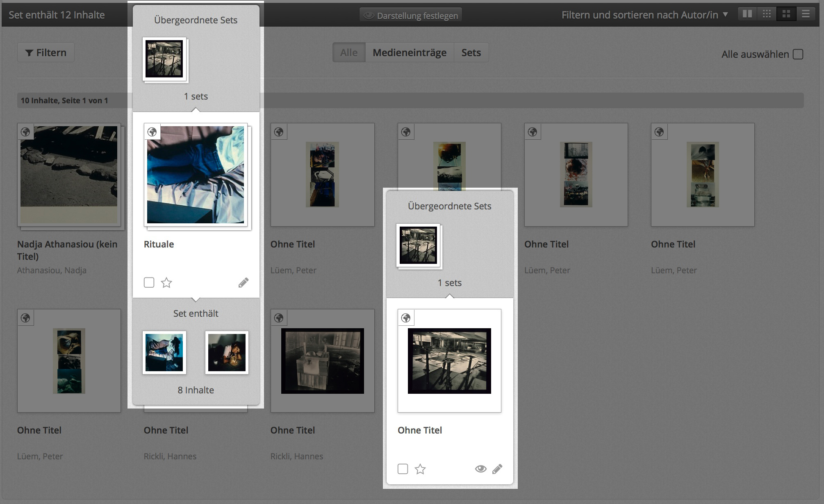Tick the Alle auswählen checkbox
Viewport: 824px width, 504px height.
point(798,54)
